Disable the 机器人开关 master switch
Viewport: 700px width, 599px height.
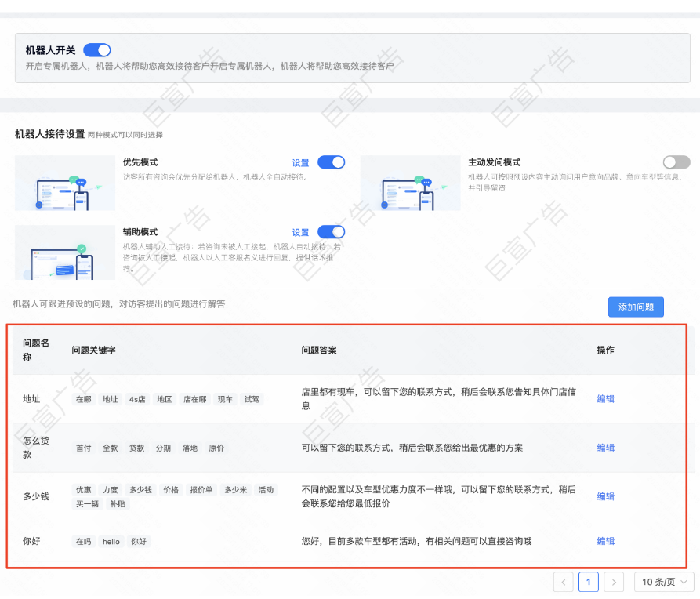96,49
